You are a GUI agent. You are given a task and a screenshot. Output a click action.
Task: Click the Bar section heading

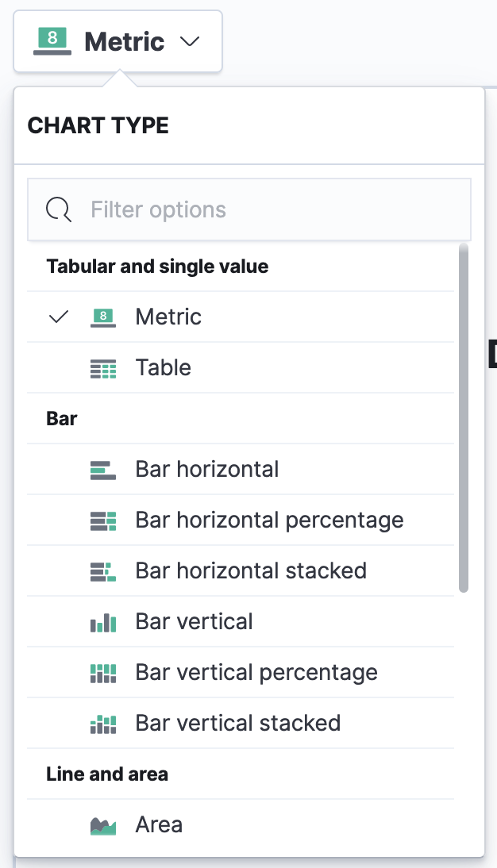tap(60, 418)
